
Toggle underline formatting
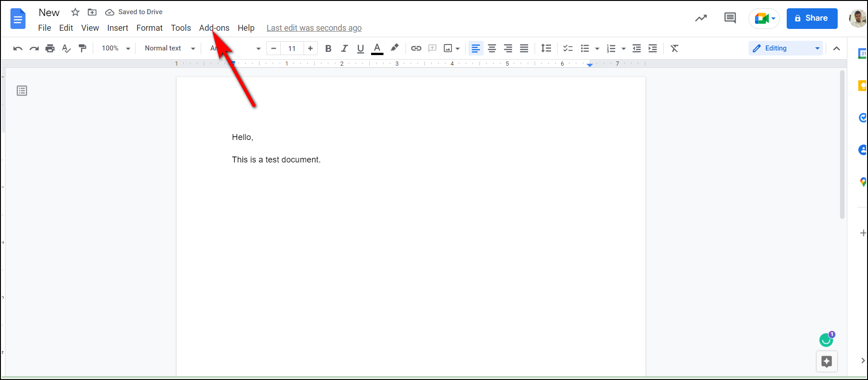tap(361, 48)
